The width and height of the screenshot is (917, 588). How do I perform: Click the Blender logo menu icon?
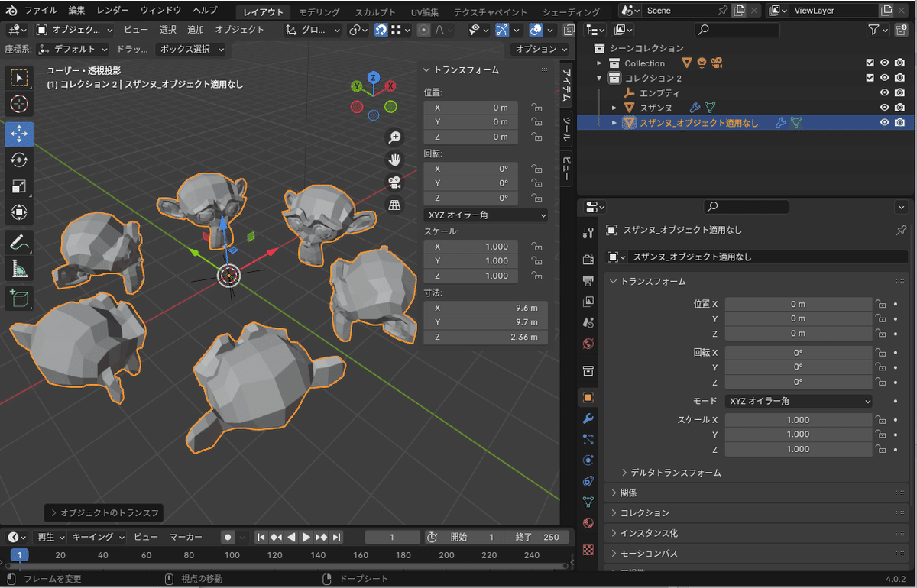(11, 11)
